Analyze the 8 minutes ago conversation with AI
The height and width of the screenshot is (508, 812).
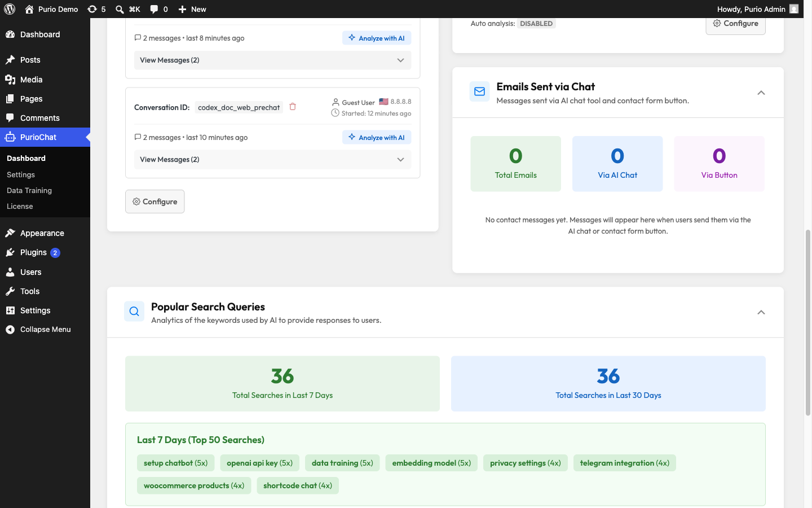coord(377,38)
